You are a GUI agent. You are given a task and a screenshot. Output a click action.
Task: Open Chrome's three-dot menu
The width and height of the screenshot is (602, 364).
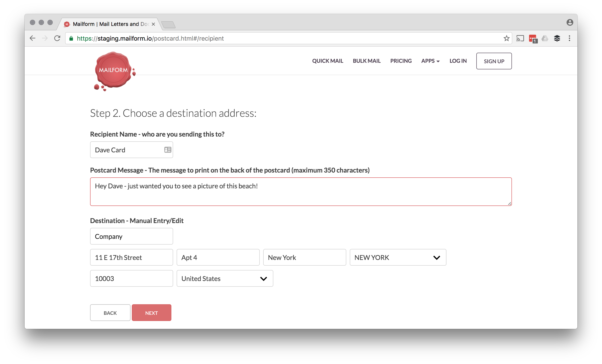click(569, 38)
